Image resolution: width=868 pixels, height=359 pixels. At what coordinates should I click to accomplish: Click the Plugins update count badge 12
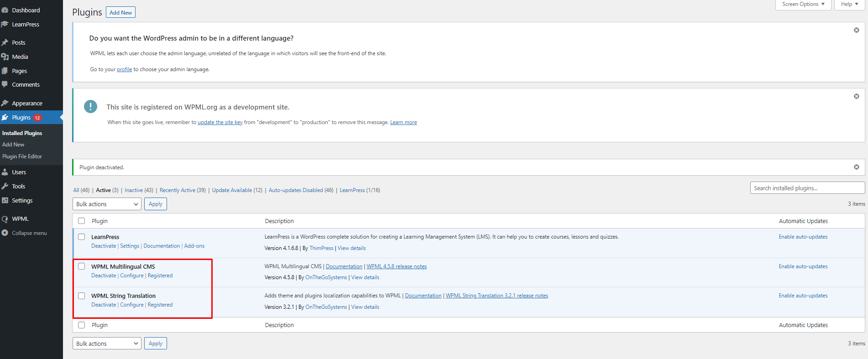(37, 118)
